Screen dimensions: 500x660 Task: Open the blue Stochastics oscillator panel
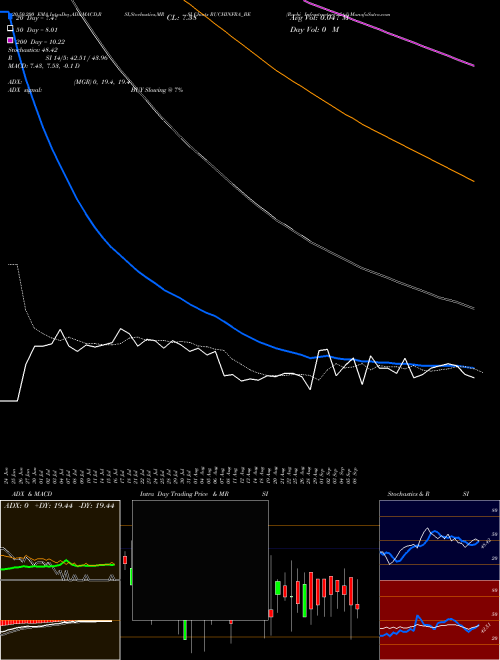(439, 540)
